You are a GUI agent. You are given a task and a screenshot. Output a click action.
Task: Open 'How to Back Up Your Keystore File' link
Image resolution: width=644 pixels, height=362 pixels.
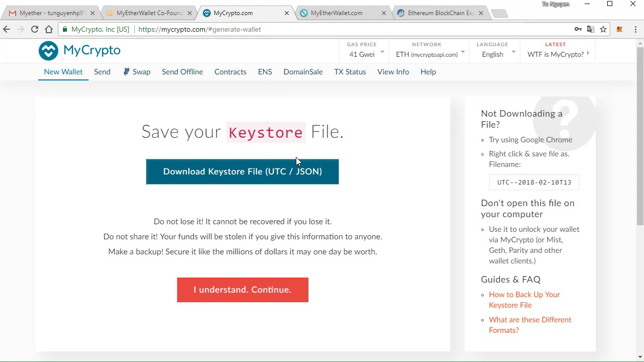click(x=524, y=300)
